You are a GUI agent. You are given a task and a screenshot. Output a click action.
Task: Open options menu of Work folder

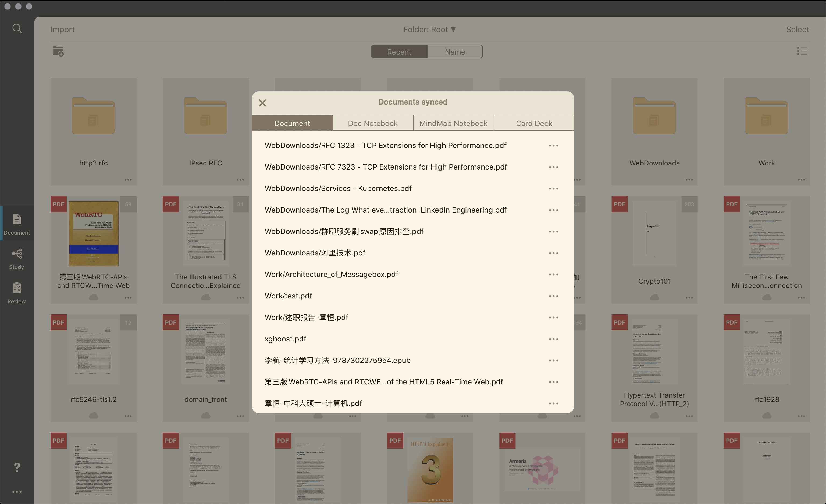click(801, 180)
